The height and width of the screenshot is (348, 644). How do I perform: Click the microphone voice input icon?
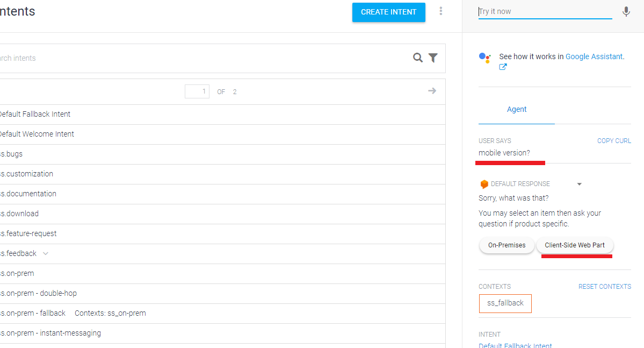[626, 12]
